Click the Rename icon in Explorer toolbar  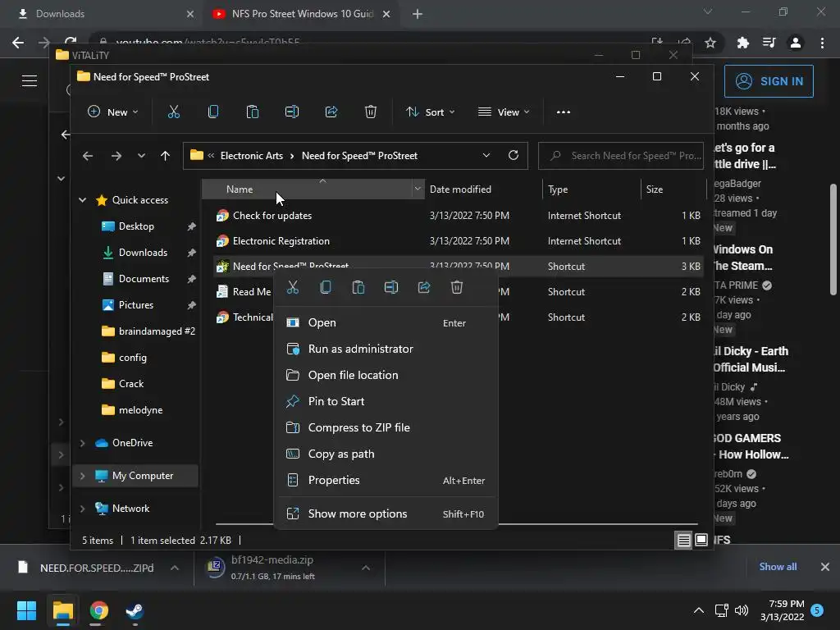tap(292, 112)
